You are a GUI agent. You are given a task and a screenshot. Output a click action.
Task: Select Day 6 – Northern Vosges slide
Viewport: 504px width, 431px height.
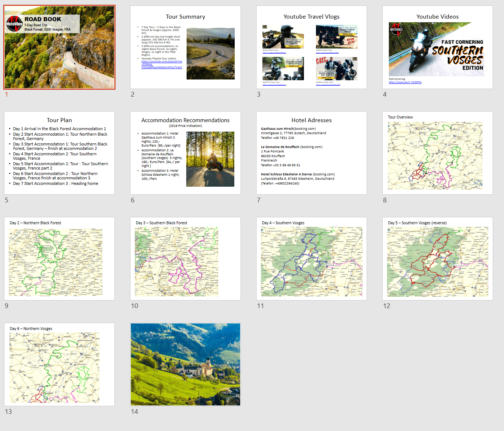click(x=59, y=365)
